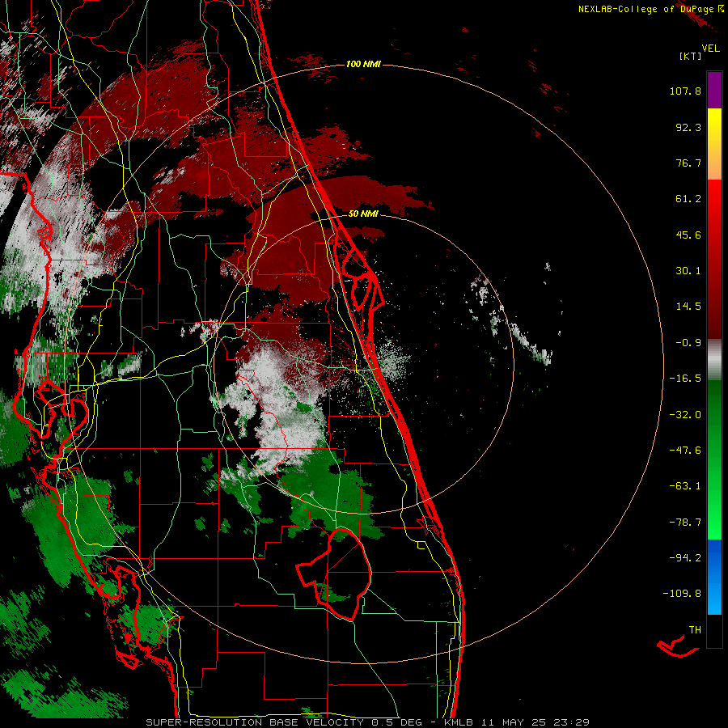Click the -109.8 value on velocity scale
728x728 pixels.
pos(682,594)
